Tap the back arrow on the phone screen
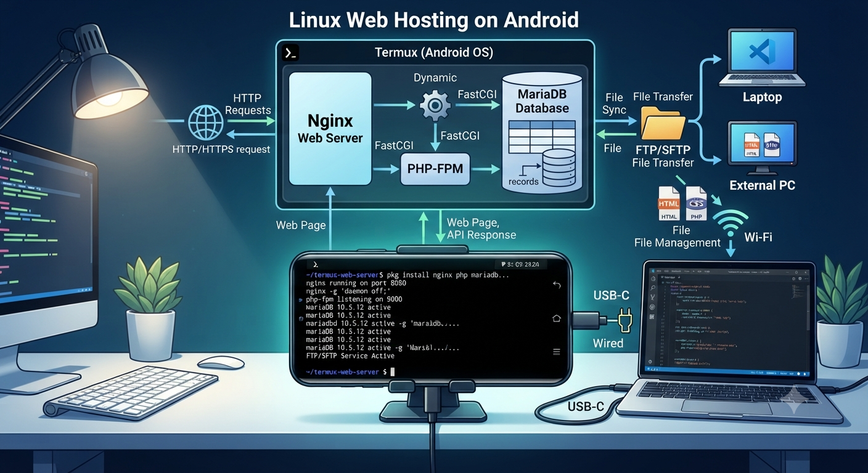Screen dimensions: 868x473 [557, 285]
